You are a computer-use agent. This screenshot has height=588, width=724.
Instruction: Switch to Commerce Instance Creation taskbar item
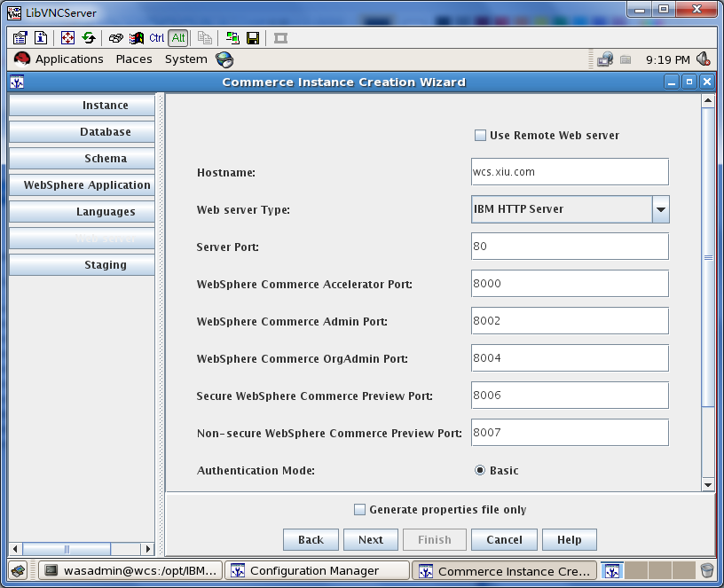pos(504,571)
